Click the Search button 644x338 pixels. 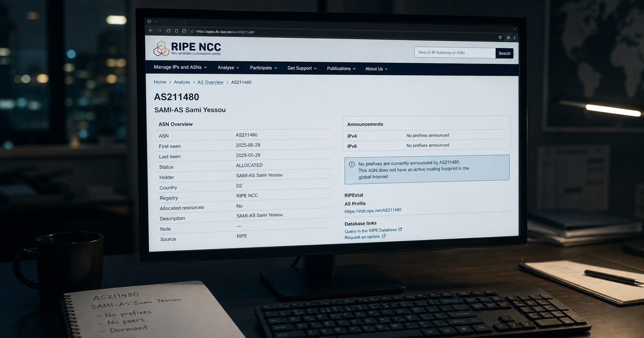click(504, 53)
